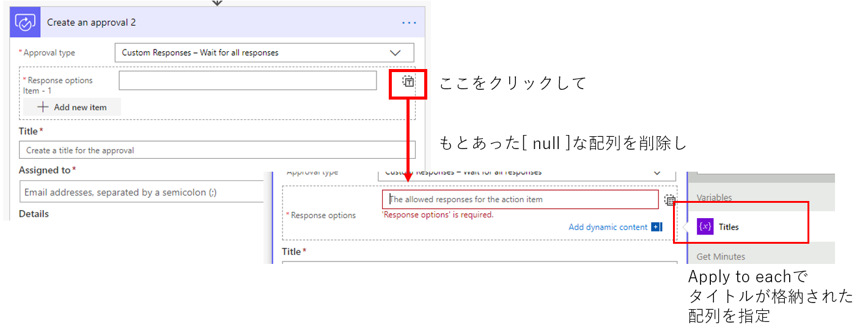Viewport: 868px width, 336px height.
Task: Open the ellipsis menu on Create an approval 2
Action: [409, 23]
